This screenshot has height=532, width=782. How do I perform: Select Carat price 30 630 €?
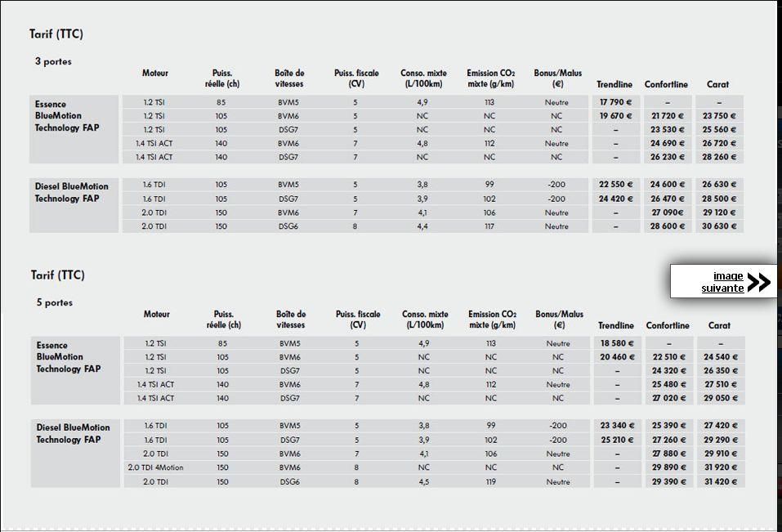click(719, 226)
